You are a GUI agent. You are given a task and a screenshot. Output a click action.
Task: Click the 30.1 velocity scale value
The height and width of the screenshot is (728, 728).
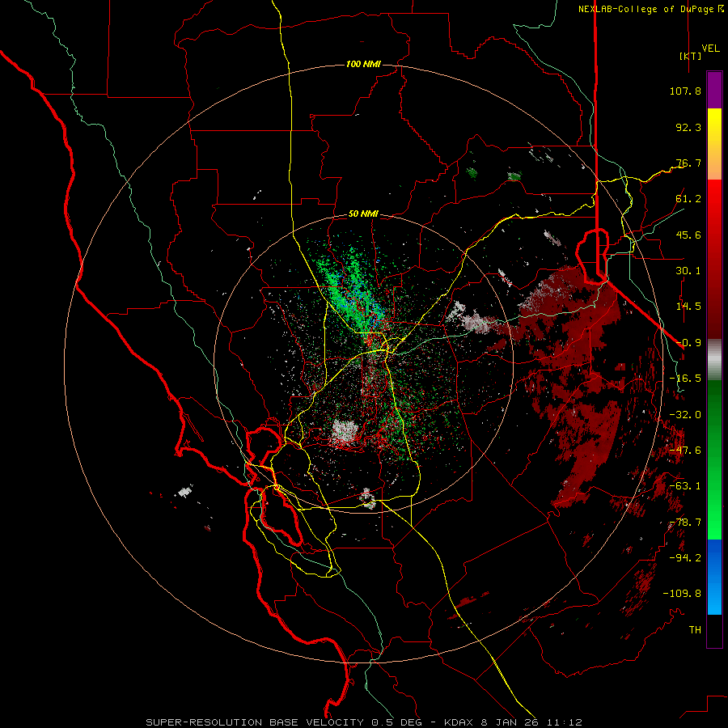click(688, 271)
